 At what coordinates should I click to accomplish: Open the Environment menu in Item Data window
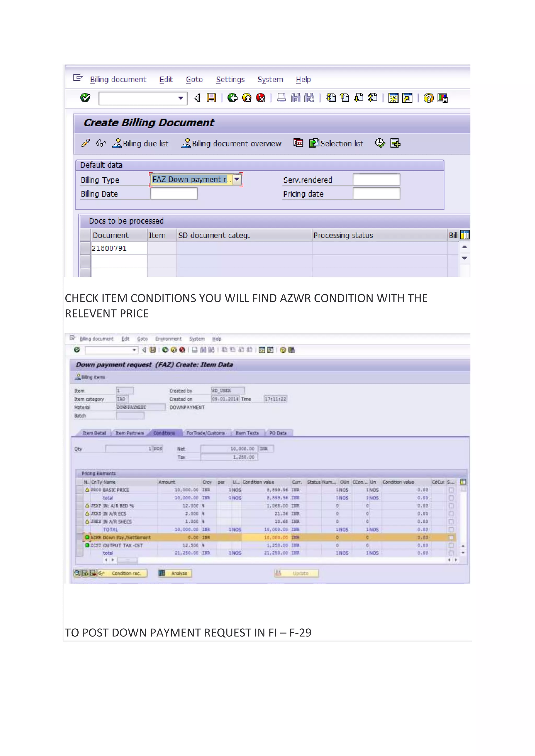pos(168,339)
